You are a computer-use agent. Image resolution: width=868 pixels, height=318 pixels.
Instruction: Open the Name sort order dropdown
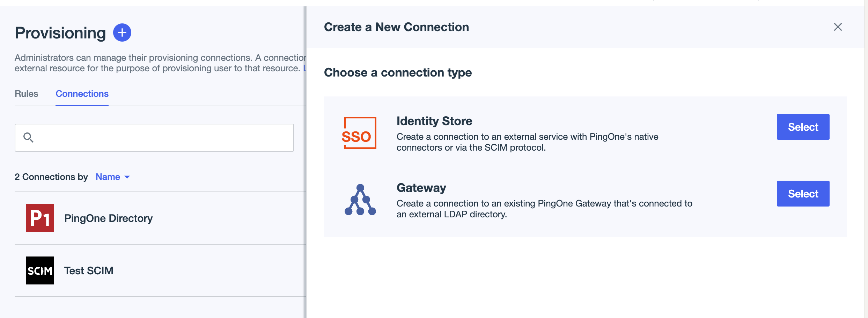coord(112,177)
